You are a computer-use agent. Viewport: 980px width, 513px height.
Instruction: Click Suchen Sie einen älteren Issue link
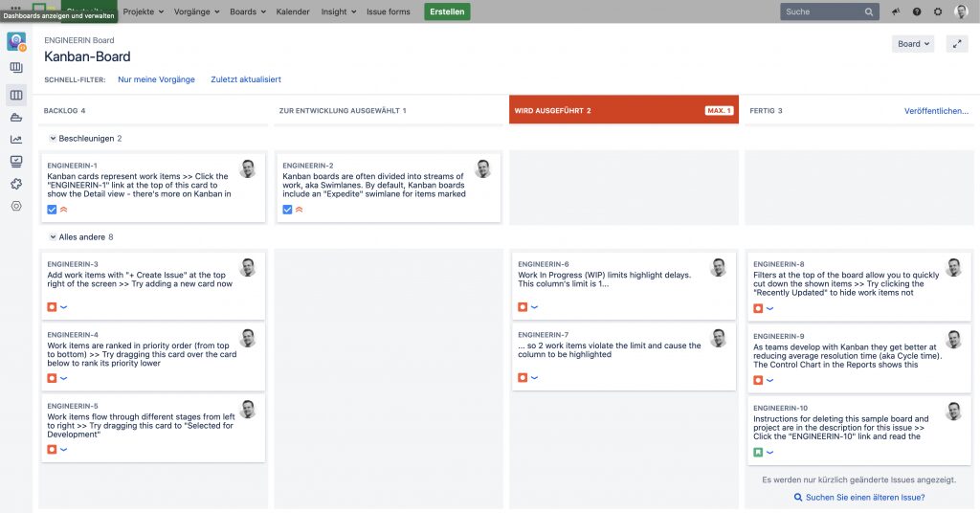pos(865,498)
